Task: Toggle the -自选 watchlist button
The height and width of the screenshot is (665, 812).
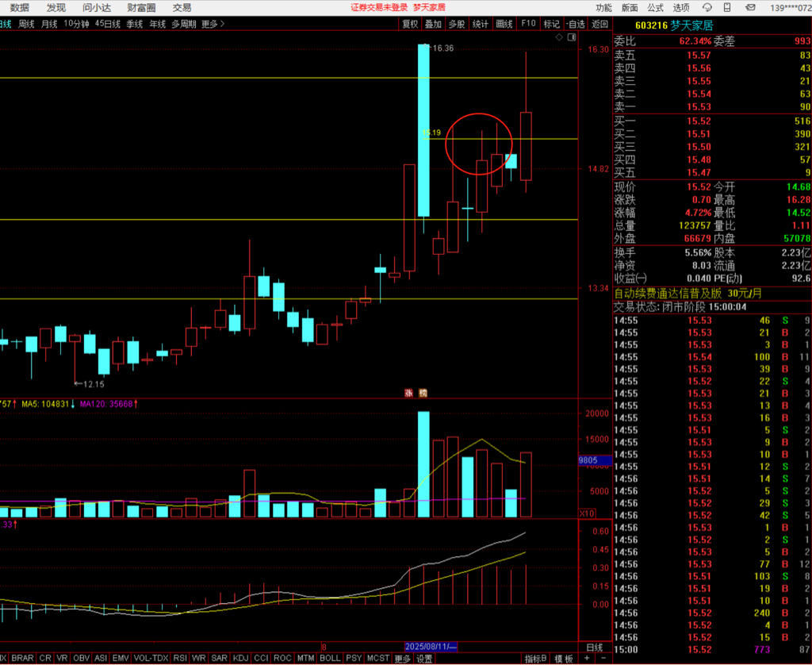Action: pos(576,24)
